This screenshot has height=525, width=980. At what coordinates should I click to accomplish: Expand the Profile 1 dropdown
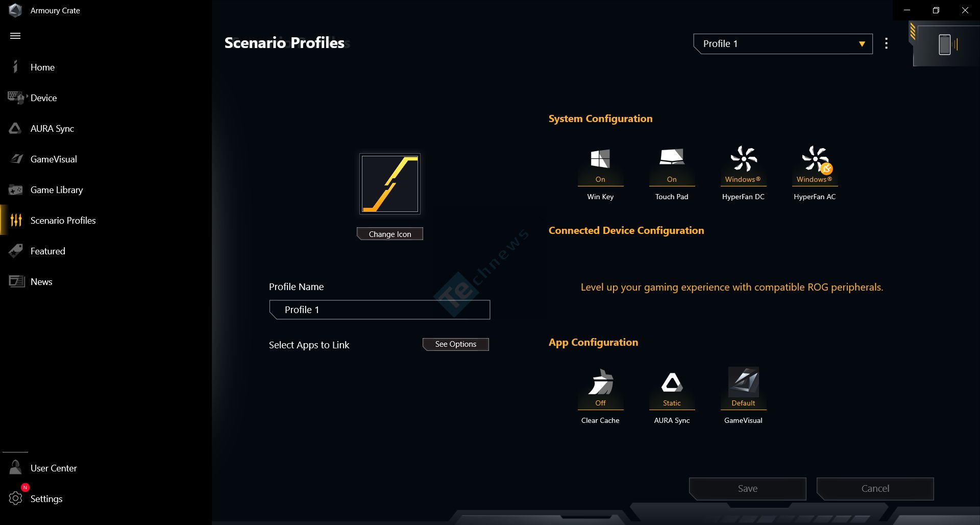point(782,44)
